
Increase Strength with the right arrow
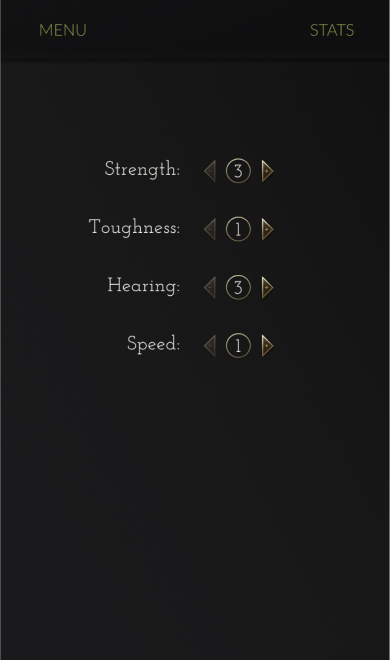pos(268,171)
